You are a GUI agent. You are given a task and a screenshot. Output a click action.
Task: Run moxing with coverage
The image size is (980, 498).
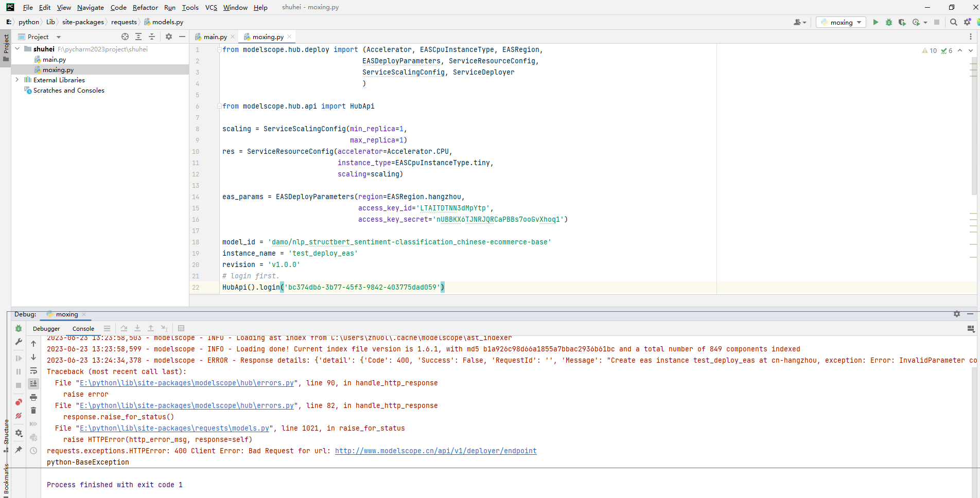point(902,22)
